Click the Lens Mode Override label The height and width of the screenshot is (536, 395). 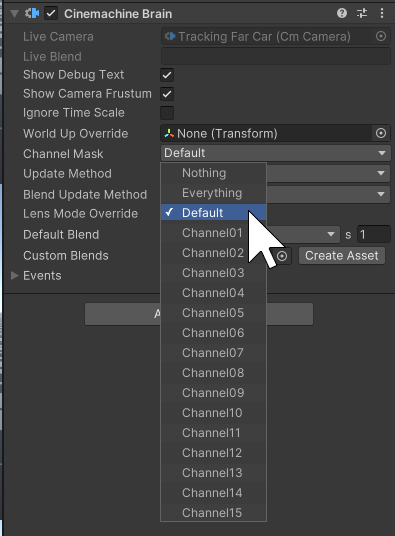(81, 214)
